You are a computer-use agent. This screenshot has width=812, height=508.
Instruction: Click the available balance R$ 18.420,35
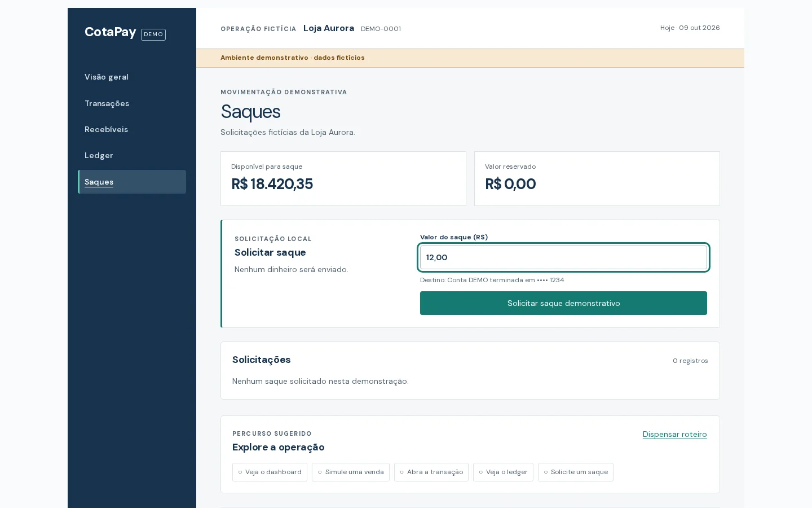tap(272, 184)
